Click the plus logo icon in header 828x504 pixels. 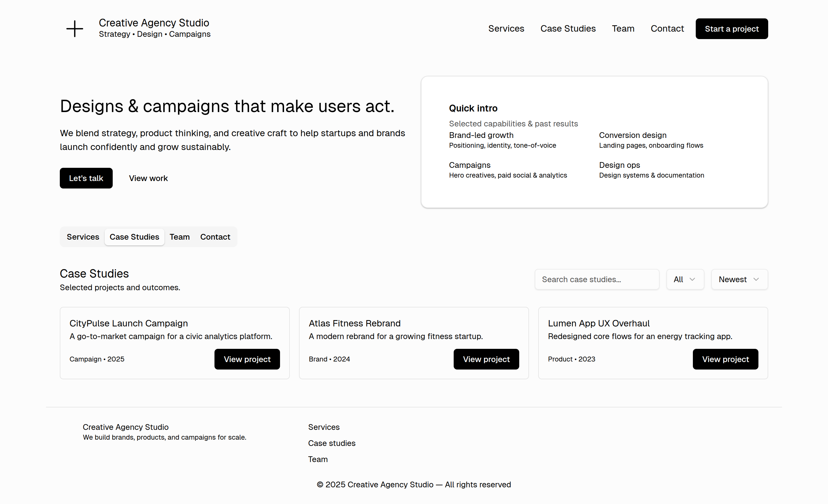point(74,28)
